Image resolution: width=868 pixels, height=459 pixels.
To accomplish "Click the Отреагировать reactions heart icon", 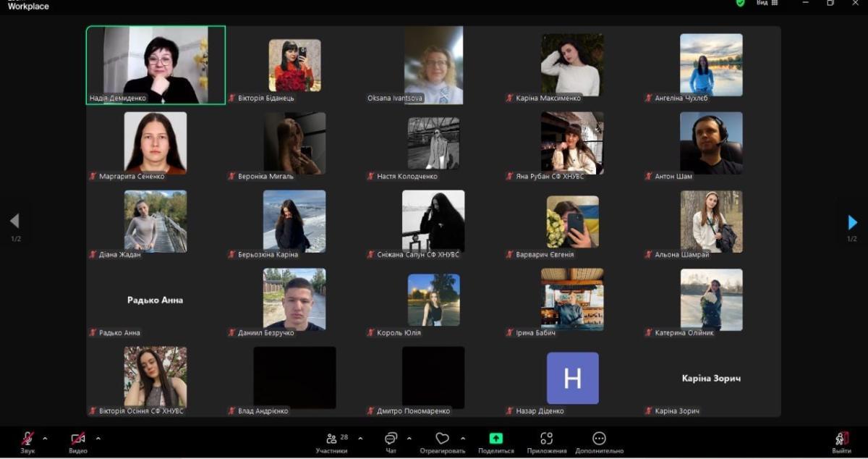I will [x=442, y=439].
